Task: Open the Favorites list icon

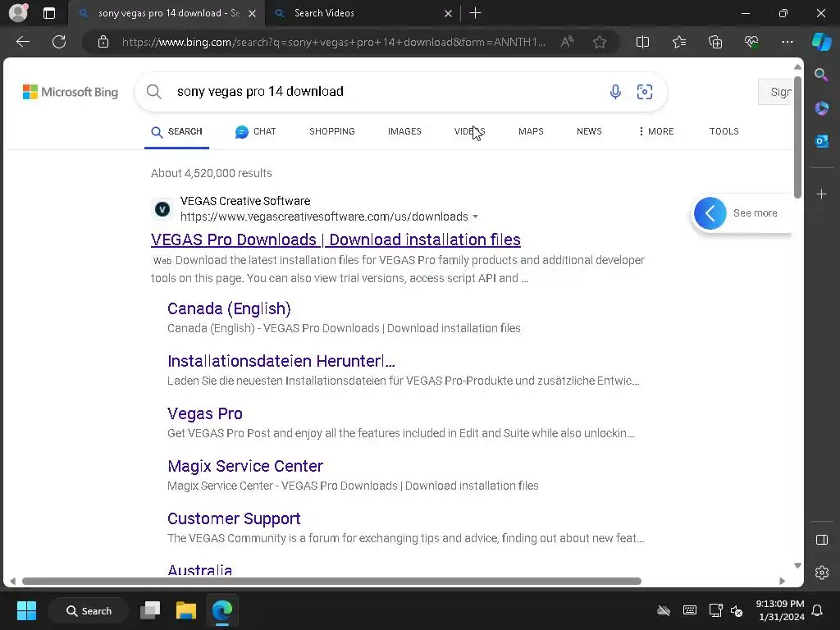Action: click(x=678, y=42)
